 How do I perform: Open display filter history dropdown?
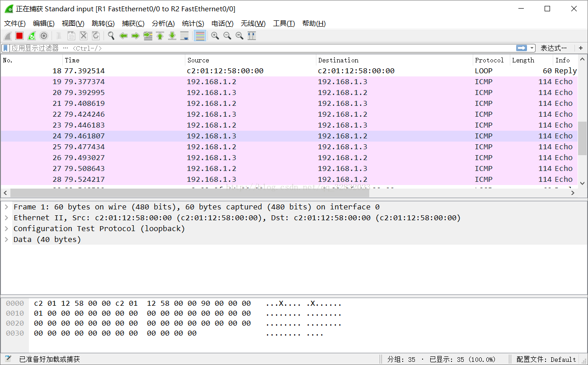pos(532,48)
